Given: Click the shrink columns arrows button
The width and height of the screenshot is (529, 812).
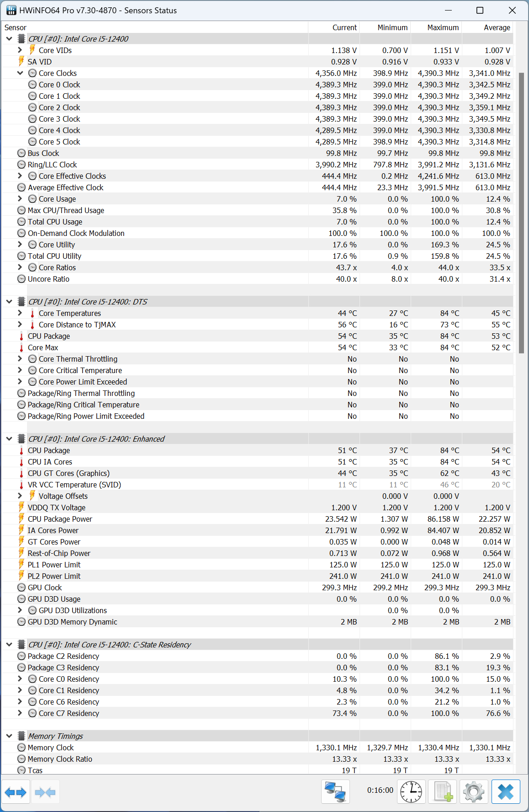Looking at the screenshot, I should click(x=45, y=792).
